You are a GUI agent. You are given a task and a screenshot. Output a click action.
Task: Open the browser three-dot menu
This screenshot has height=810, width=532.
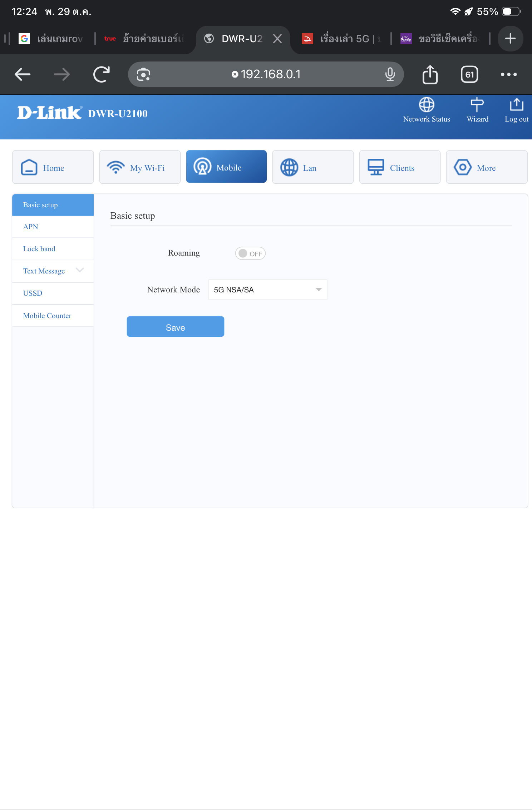pyautogui.click(x=509, y=74)
